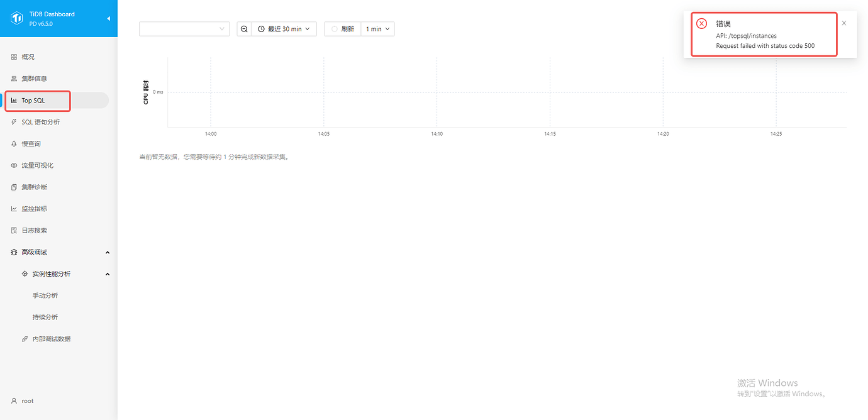
Task: Click the PD v6.5.0 version text
Action: pyautogui.click(x=42, y=24)
